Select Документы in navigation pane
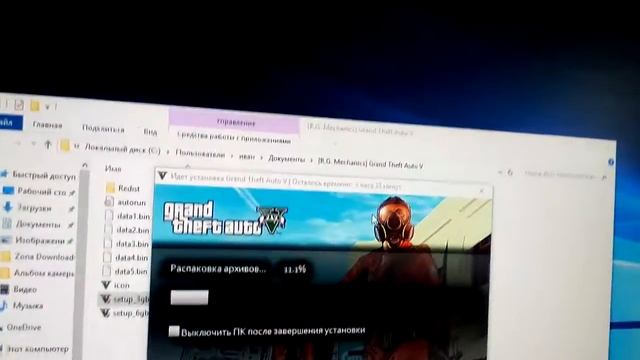640x360 pixels. [x=38, y=224]
